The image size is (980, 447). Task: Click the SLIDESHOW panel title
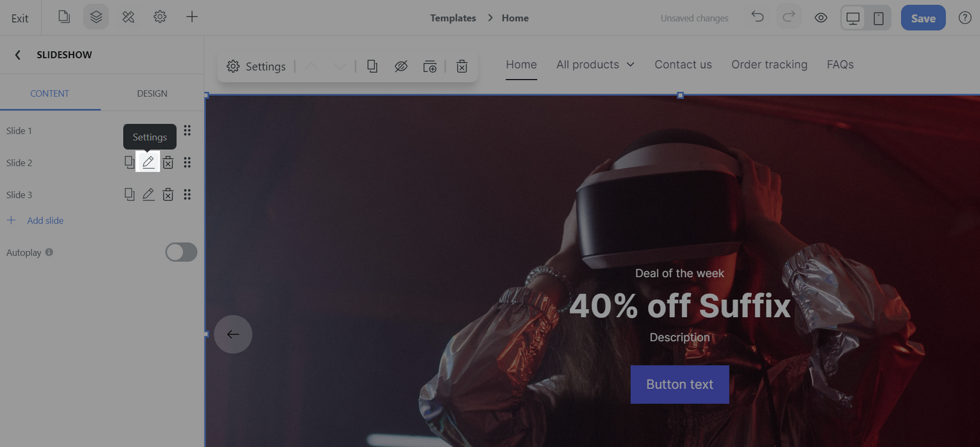coord(64,55)
